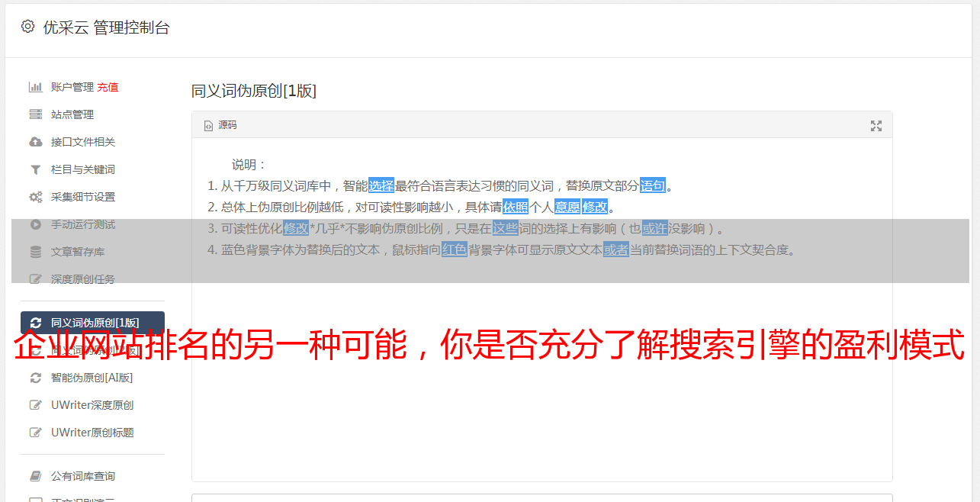Click the gears icon beside 采集细节设置
The image size is (980, 502).
point(35,197)
